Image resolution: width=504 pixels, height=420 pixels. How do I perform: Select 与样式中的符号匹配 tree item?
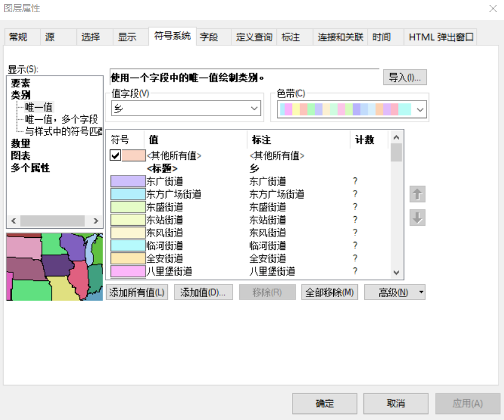(64, 131)
